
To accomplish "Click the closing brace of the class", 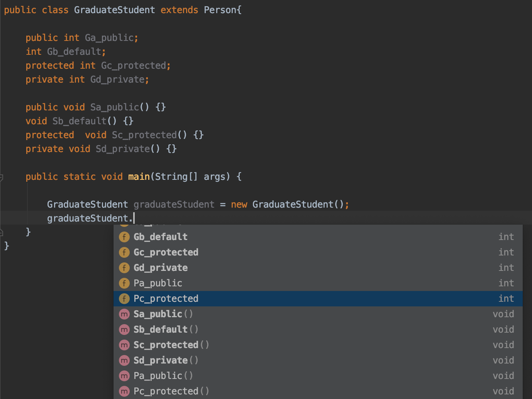I will point(7,246).
